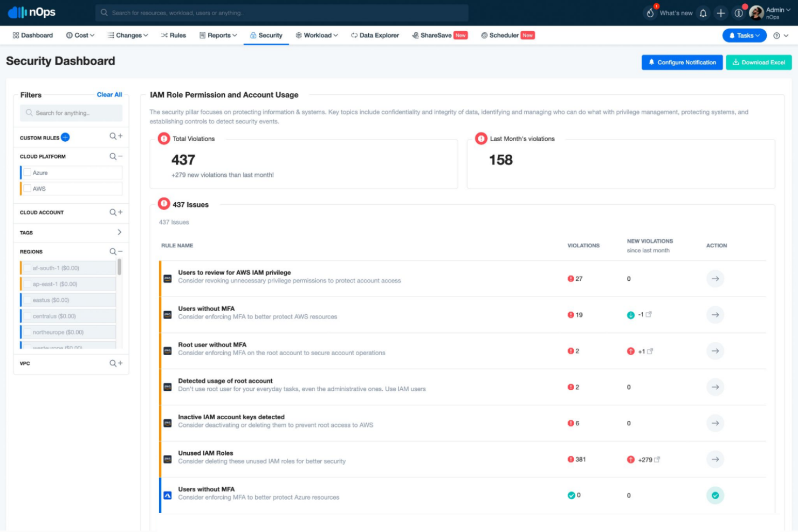Check the Azure cloud platform filter
The image size is (798, 532).
click(x=27, y=172)
